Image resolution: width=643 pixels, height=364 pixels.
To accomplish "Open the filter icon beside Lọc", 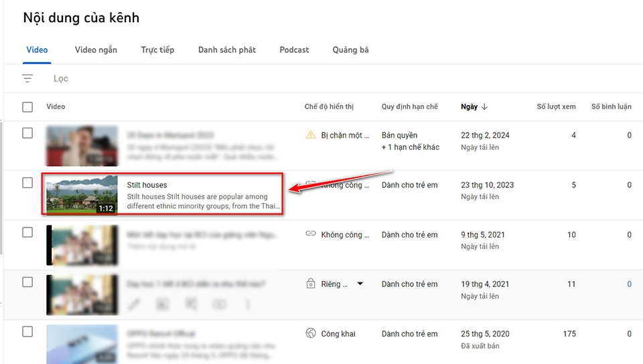I will (27, 78).
